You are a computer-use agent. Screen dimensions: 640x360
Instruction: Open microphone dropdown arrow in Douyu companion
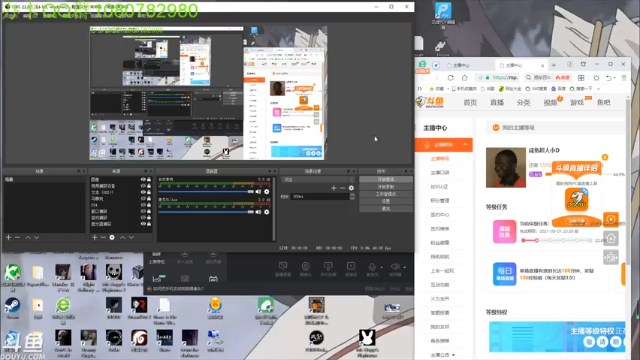[x=382, y=267]
